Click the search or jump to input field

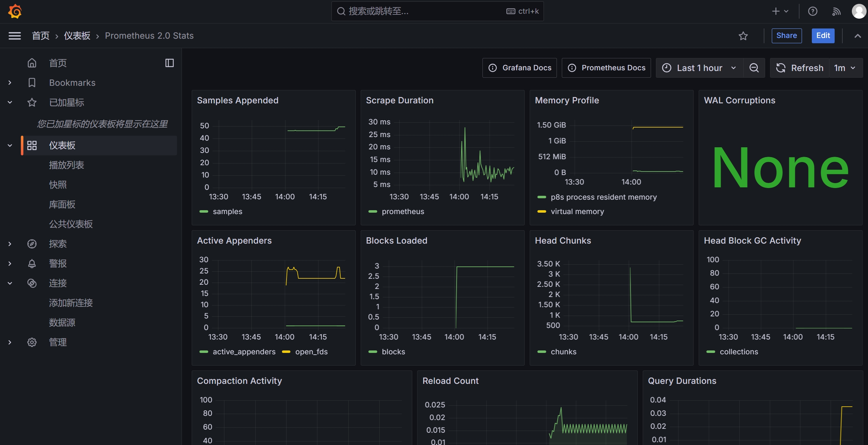click(x=438, y=11)
